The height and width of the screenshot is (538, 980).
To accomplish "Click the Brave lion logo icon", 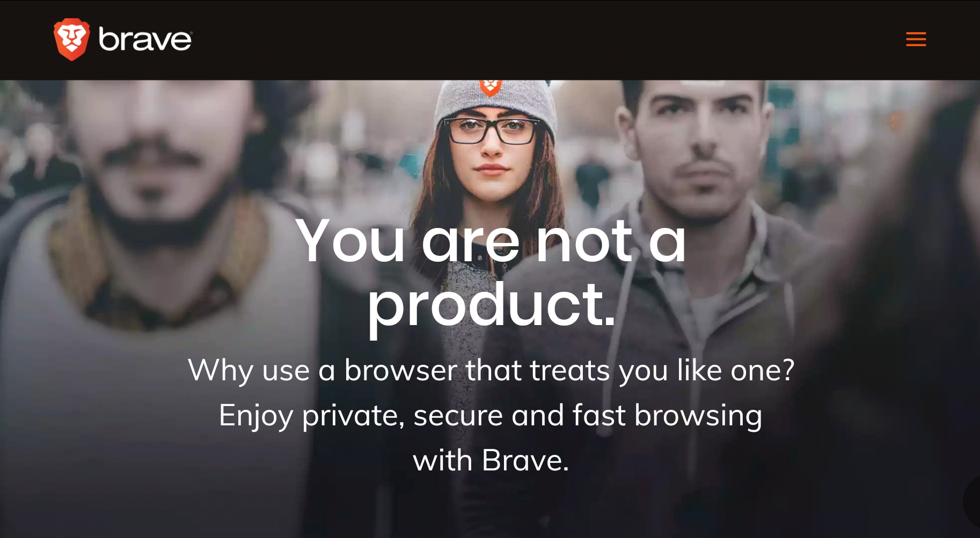I will click(71, 39).
